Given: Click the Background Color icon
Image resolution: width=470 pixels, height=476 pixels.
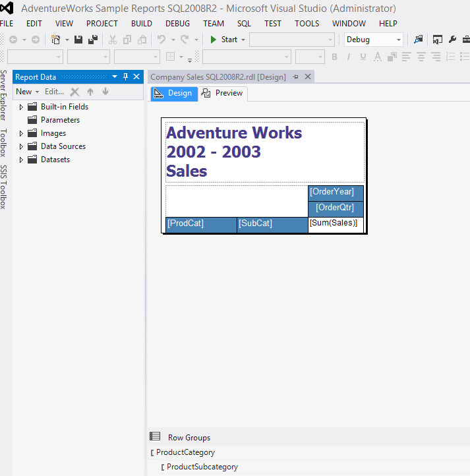Looking at the screenshot, I should [392, 57].
